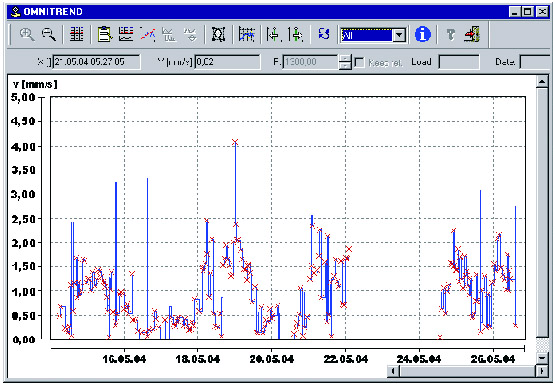Click the zoom in magnifier icon

pyautogui.click(x=27, y=35)
